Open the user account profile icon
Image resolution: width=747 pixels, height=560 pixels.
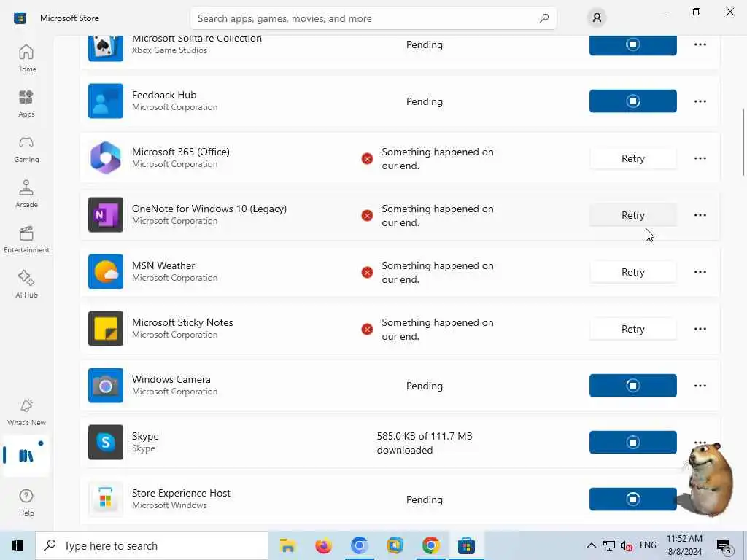point(597,18)
